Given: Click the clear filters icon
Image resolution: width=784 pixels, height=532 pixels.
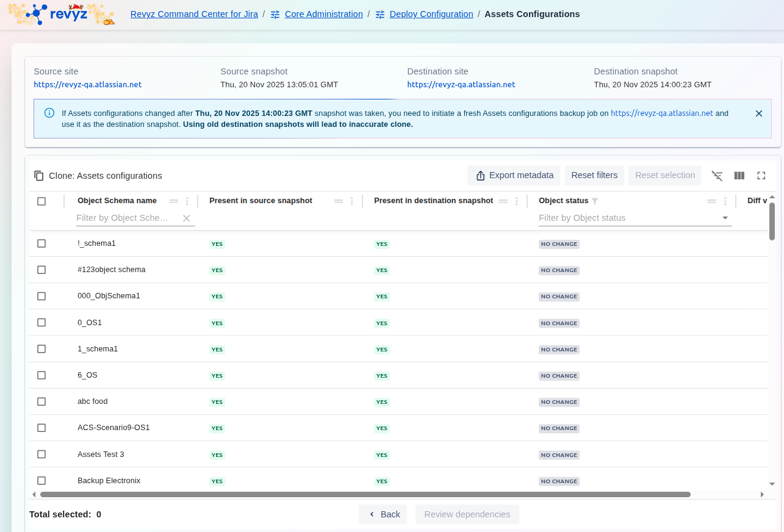Looking at the screenshot, I should point(717,176).
